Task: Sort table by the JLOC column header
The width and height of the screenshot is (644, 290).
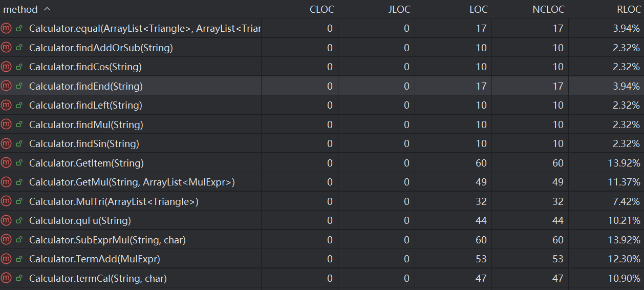Action: [x=399, y=9]
